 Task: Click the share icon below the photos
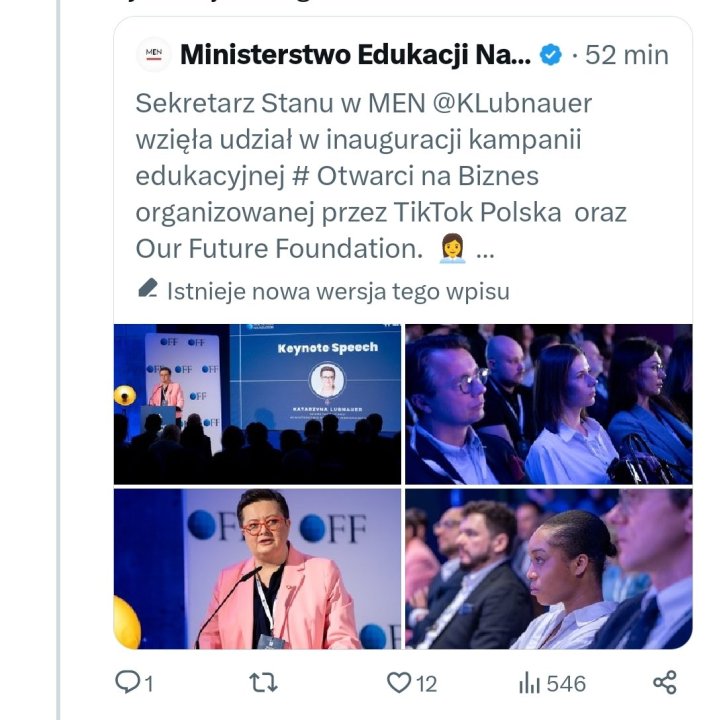click(664, 683)
